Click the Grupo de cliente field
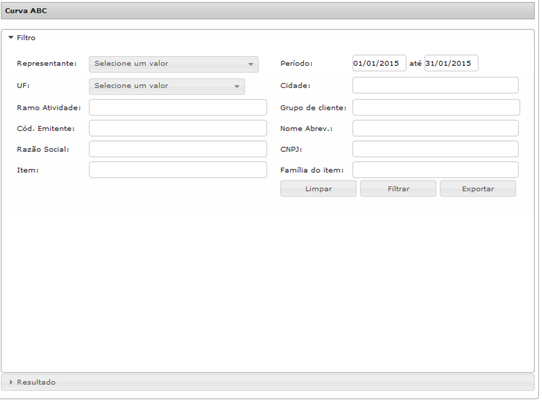The width and height of the screenshot is (542, 401). click(x=436, y=108)
